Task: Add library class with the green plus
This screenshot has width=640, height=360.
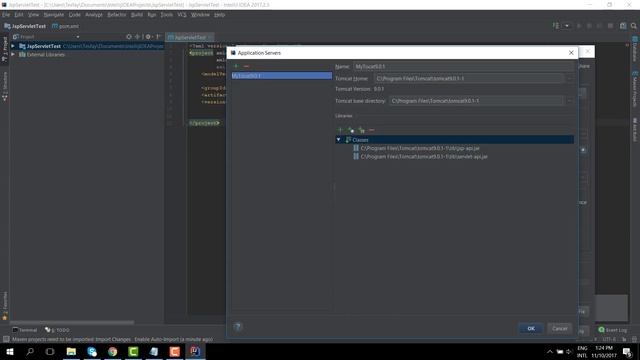Action: 340,130
